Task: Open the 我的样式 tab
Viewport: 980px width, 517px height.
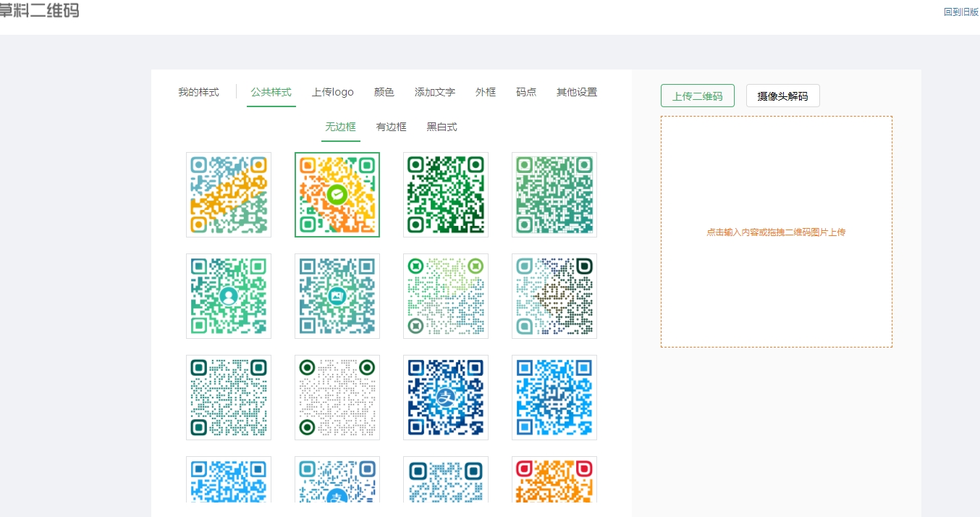Action: (x=198, y=92)
